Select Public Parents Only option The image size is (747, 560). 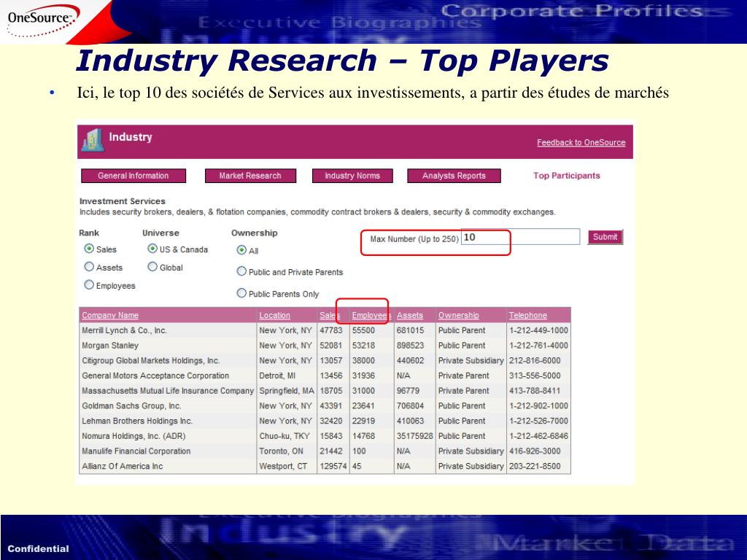point(241,293)
